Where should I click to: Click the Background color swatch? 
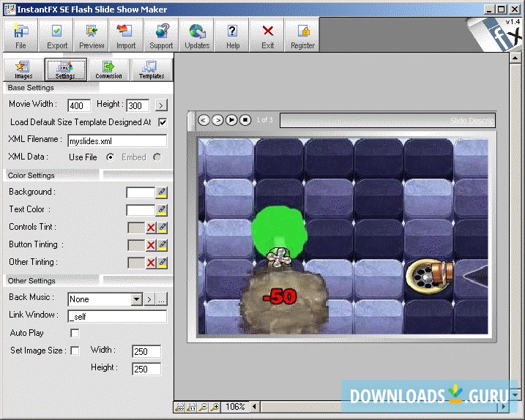pos(141,192)
